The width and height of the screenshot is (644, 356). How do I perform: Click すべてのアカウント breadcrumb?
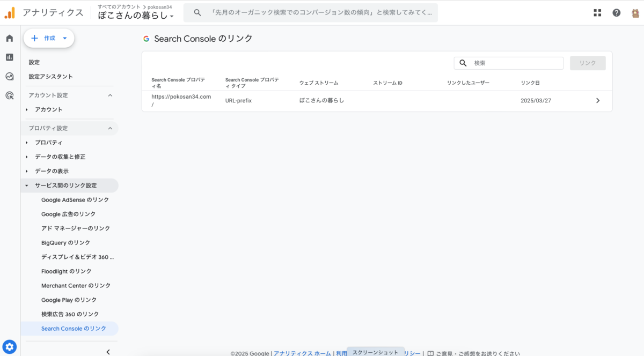pos(119,6)
